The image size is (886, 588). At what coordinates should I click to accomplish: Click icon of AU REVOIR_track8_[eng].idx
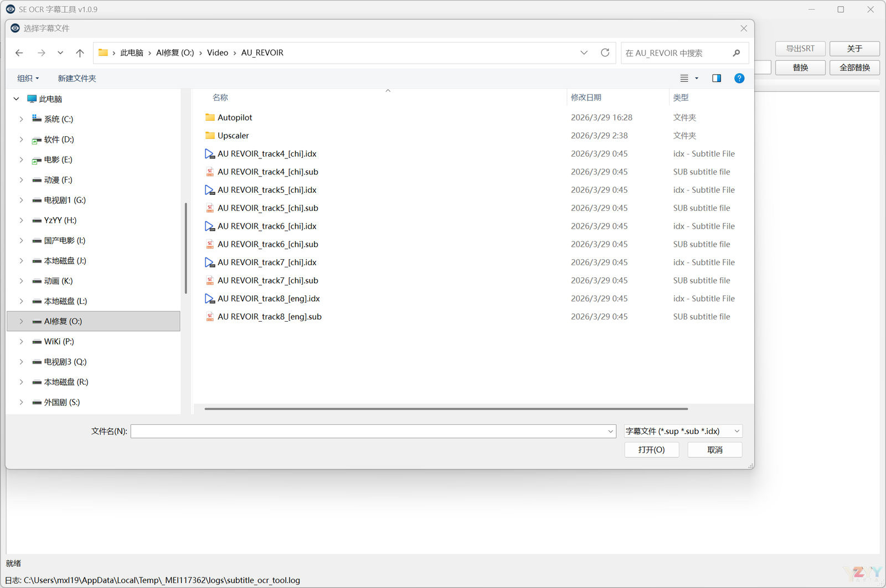click(210, 298)
